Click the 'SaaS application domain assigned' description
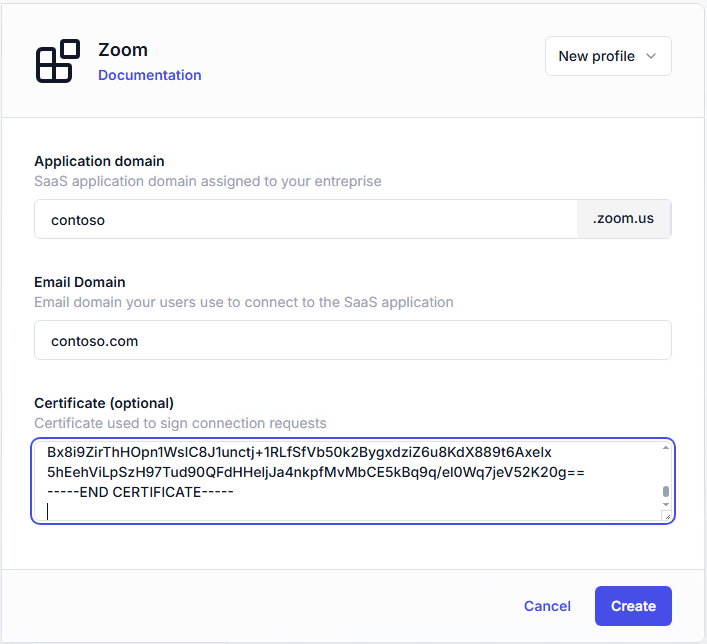The height and width of the screenshot is (644, 707). click(208, 181)
